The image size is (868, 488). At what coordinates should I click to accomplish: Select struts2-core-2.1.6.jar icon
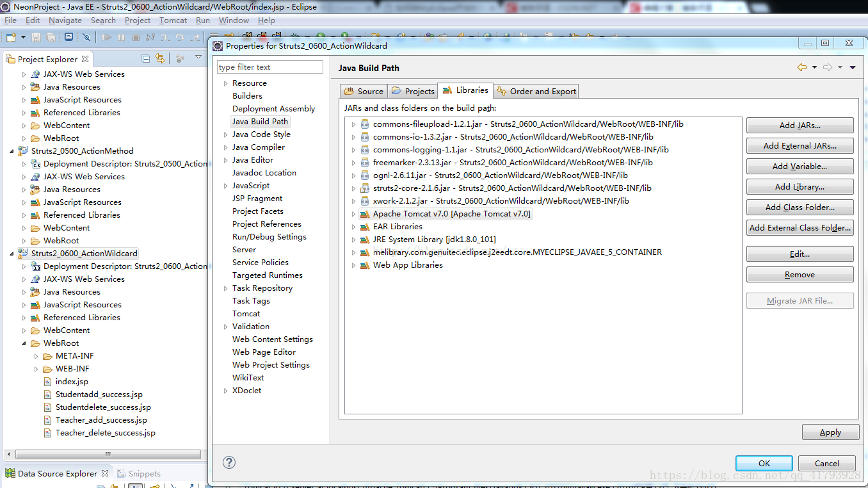364,188
